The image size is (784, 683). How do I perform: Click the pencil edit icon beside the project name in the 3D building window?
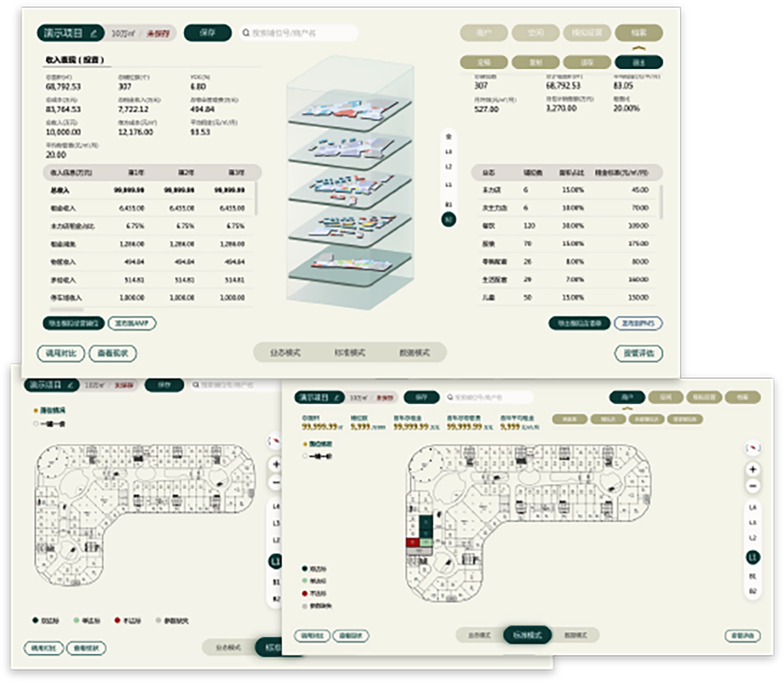[x=94, y=33]
